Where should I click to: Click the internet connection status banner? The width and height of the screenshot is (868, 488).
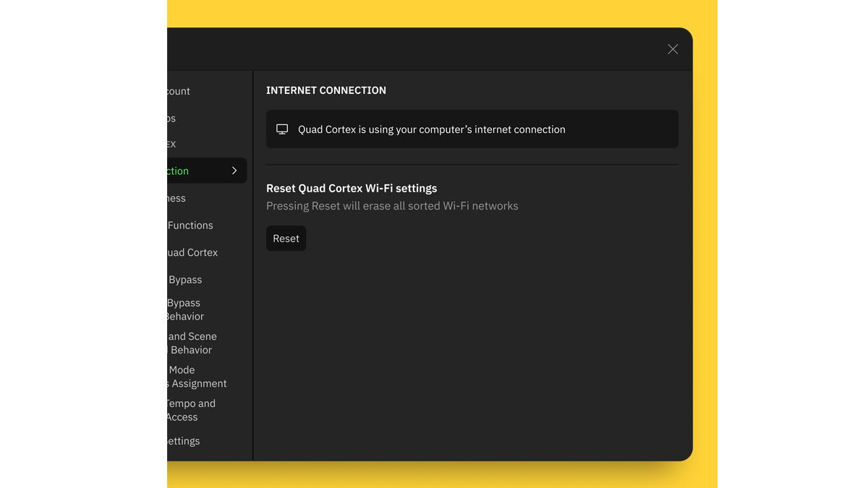[x=472, y=129]
